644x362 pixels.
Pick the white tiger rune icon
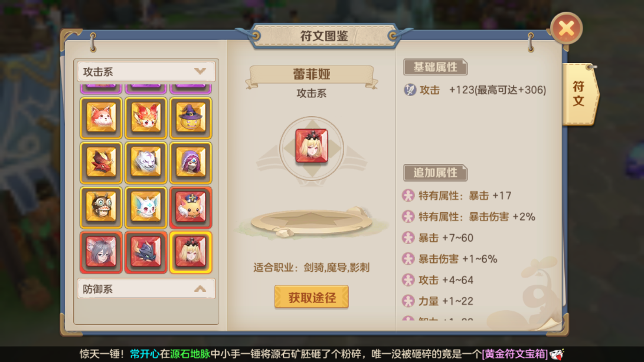(x=146, y=163)
